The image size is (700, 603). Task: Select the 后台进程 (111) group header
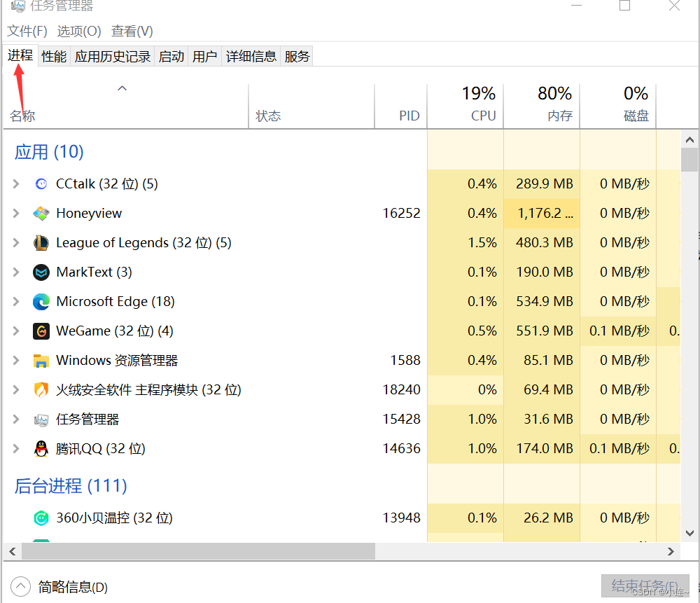pos(71,486)
